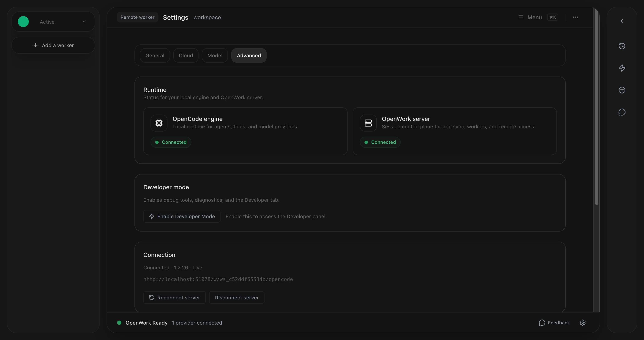
Task: Click the Remote worker badge
Action: pos(137,17)
